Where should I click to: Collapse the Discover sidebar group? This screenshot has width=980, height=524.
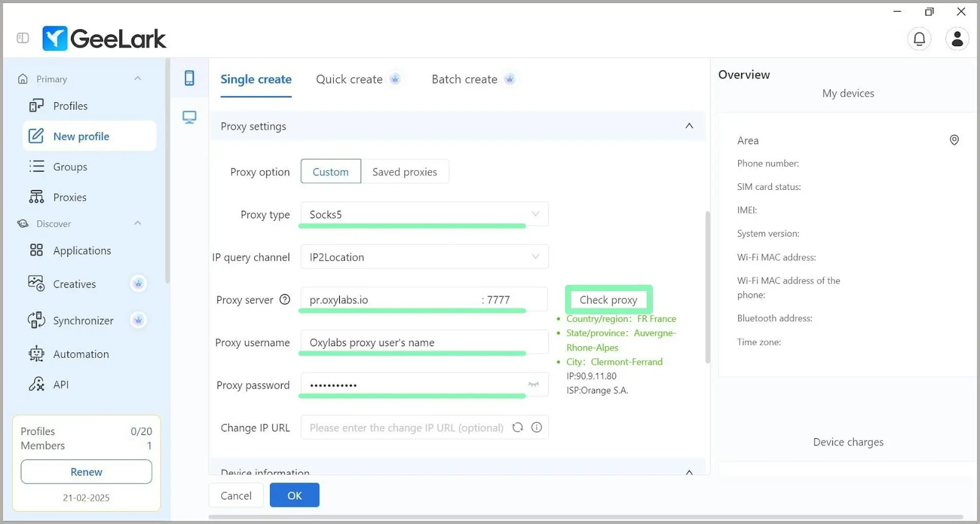point(138,223)
